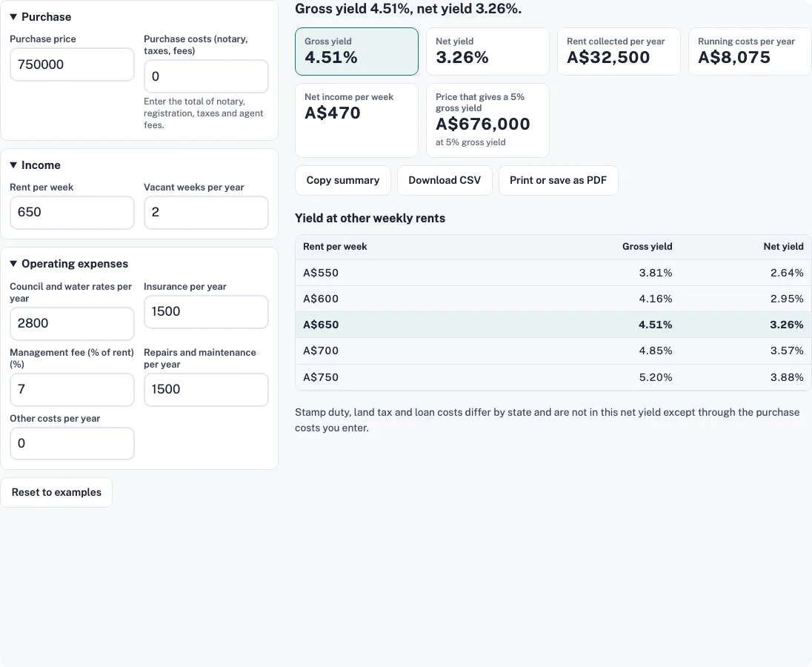The width and height of the screenshot is (812, 667).
Task: Focus the Vacant weeks per year field
Action: point(206,212)
